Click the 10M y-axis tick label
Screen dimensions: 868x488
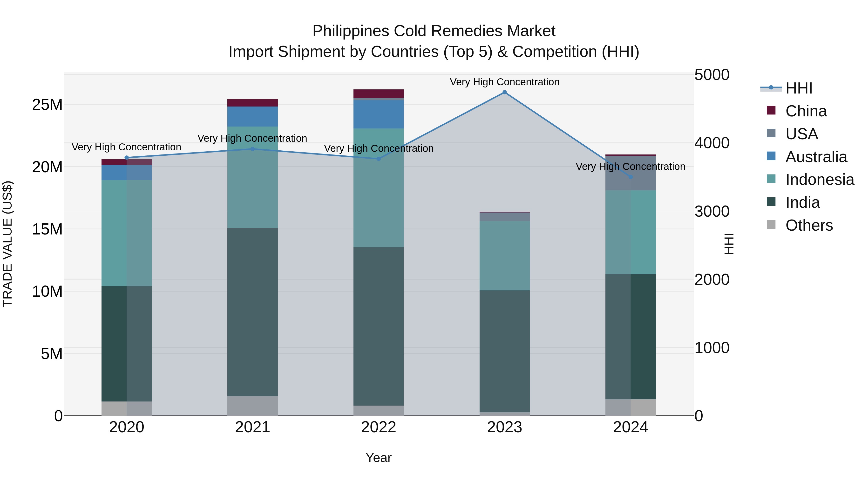tap(47, 291)
